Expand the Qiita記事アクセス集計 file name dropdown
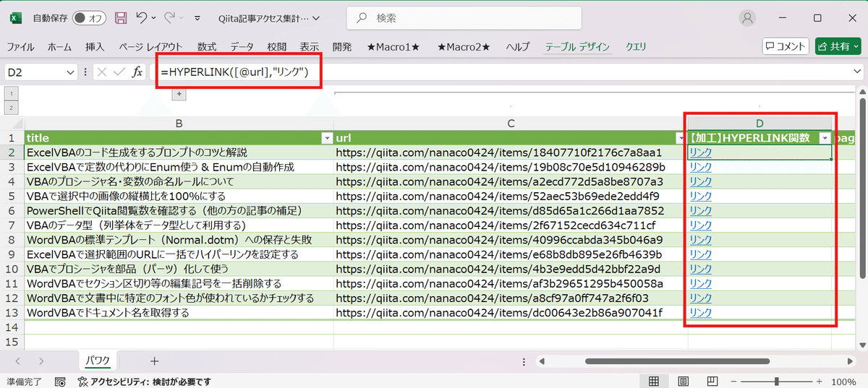This screenshot has height=388, width=868. pos(317,18)
